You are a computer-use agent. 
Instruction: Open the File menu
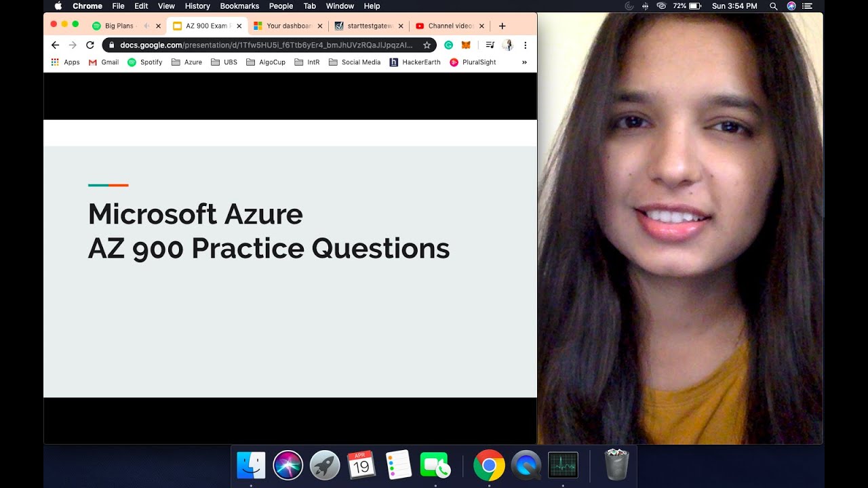[x=118, y=6]
